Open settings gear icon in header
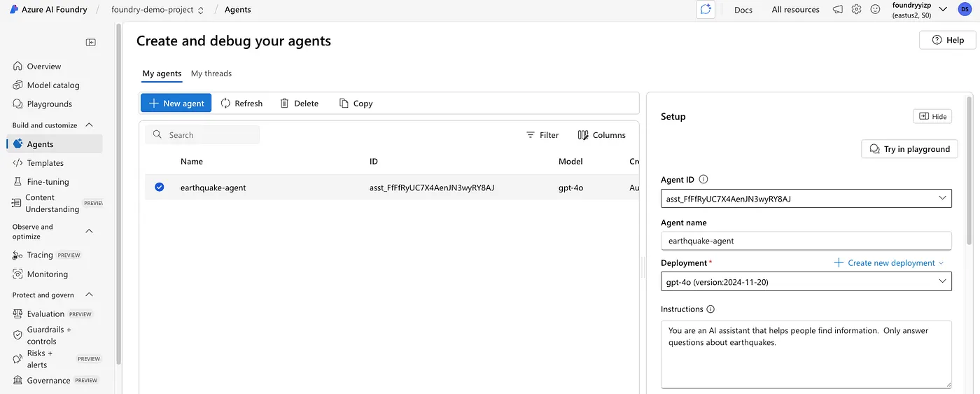Viewport: 980px width, 394px height. (856, 10)
